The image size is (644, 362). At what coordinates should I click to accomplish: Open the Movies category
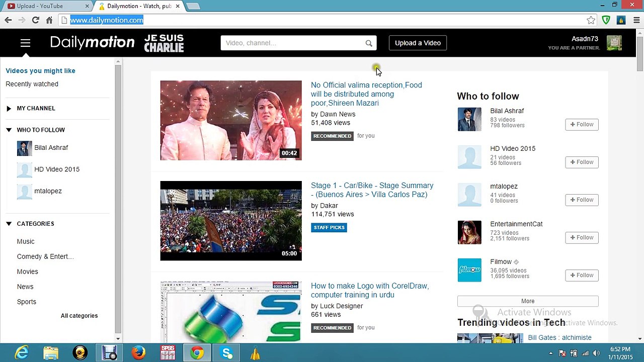click(x=27, y=271)
